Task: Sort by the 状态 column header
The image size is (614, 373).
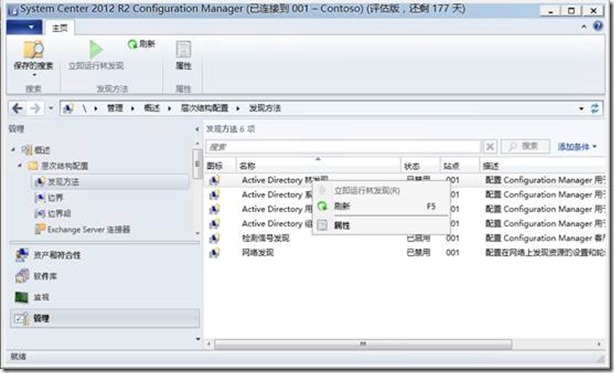Action: tap(420, 166)
